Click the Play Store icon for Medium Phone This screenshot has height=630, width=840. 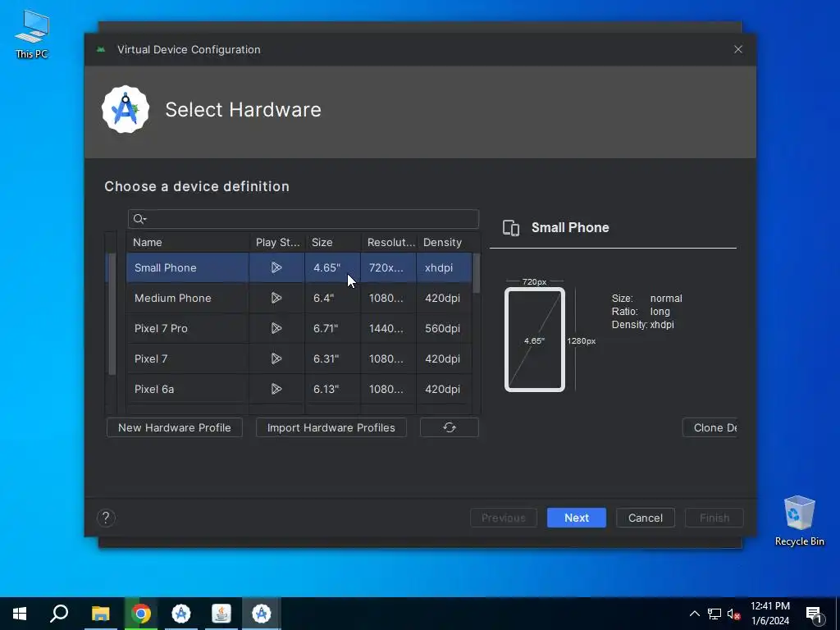pos(276,298)
